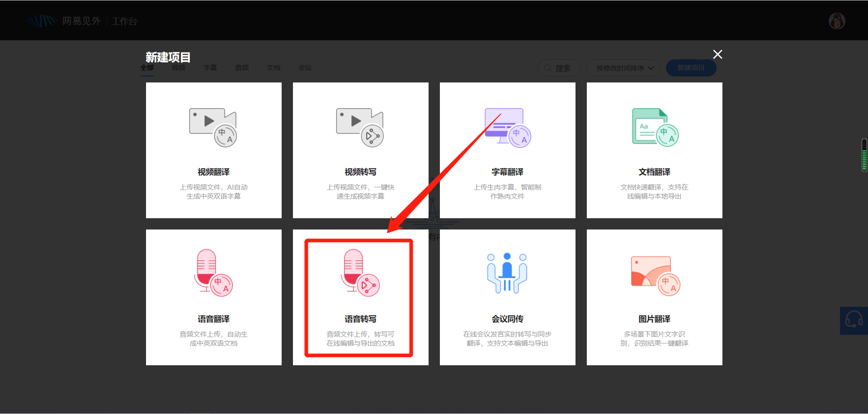
Task: Click the 图片翻译 image translation icon
Action: click(656, 276)
